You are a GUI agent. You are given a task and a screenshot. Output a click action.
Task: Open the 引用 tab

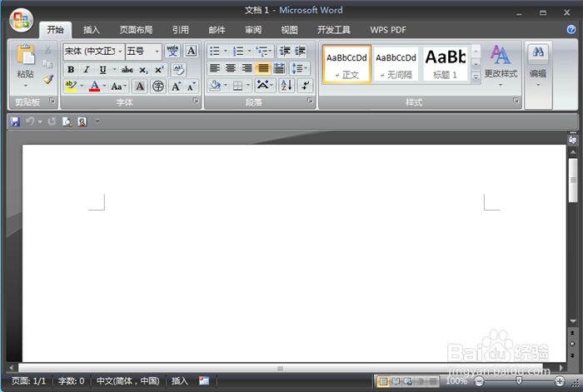[181, 30]
